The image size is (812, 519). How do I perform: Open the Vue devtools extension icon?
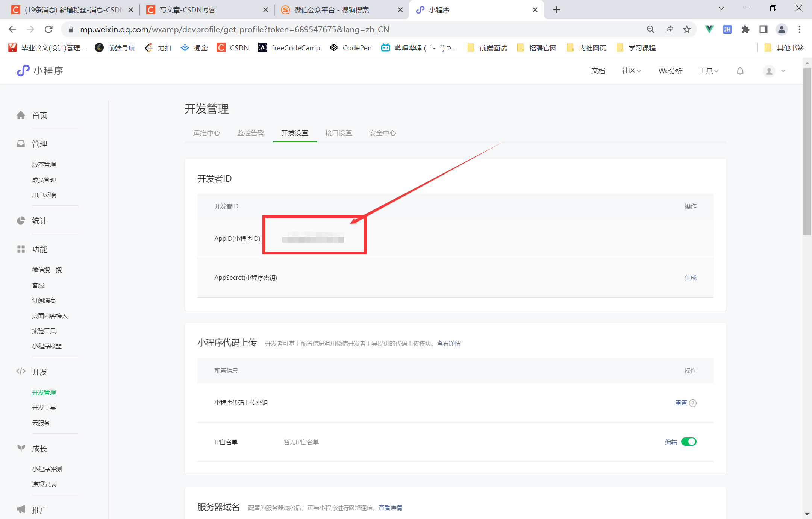pos(709,29)
